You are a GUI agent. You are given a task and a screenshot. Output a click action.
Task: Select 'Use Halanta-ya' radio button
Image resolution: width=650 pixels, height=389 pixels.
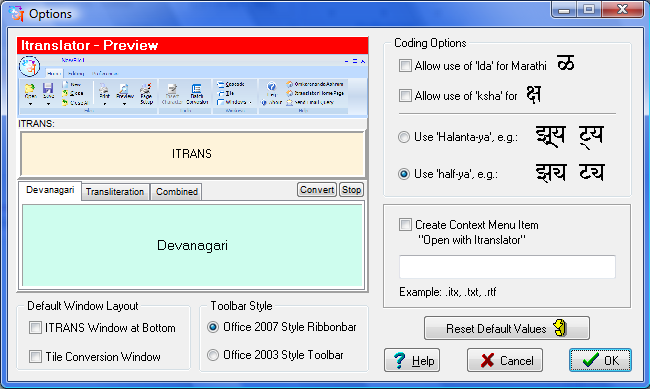click(404, 137)
